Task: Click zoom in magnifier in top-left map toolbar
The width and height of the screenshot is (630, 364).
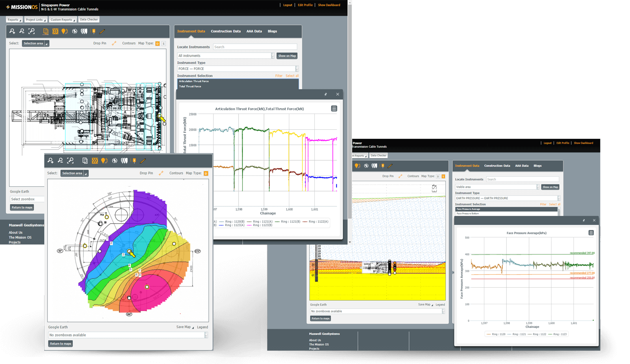Action: (12, 31)
